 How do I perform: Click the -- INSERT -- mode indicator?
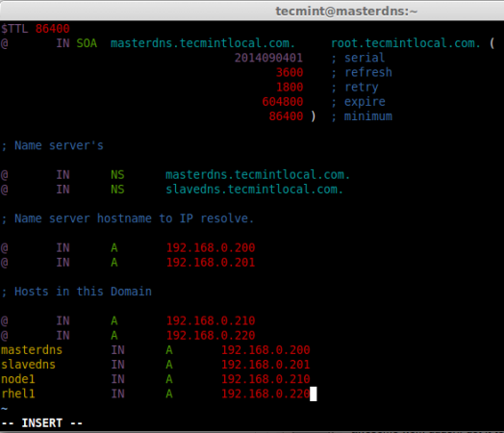41,423
